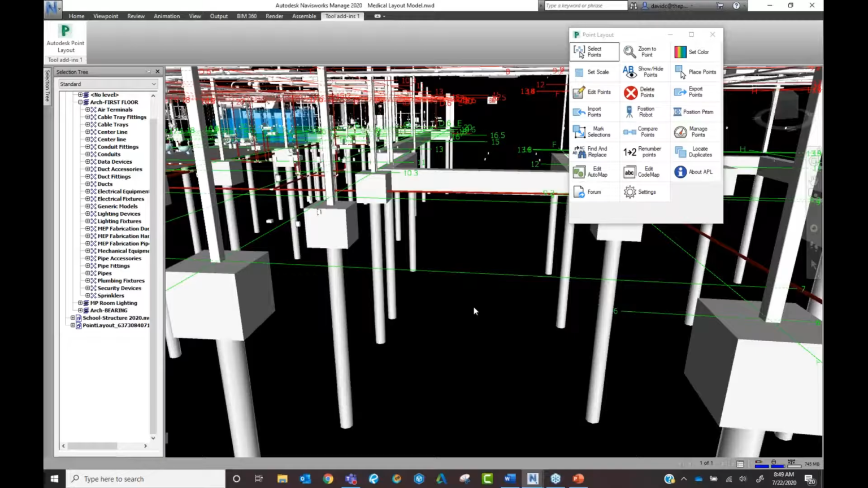
Task: Click the Selection Tree scroll-down arrow
Action: (x=153, y=438)
